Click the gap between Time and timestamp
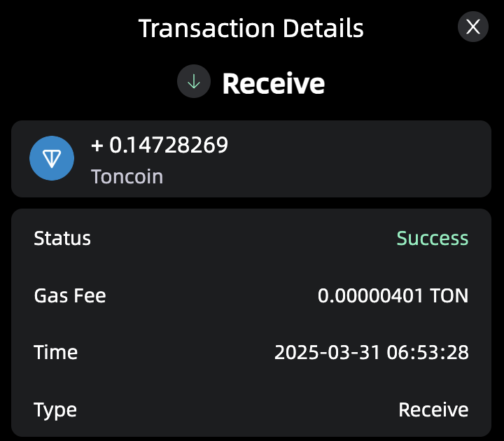This screenshot has width=504, height=441. tap(175, 352)
